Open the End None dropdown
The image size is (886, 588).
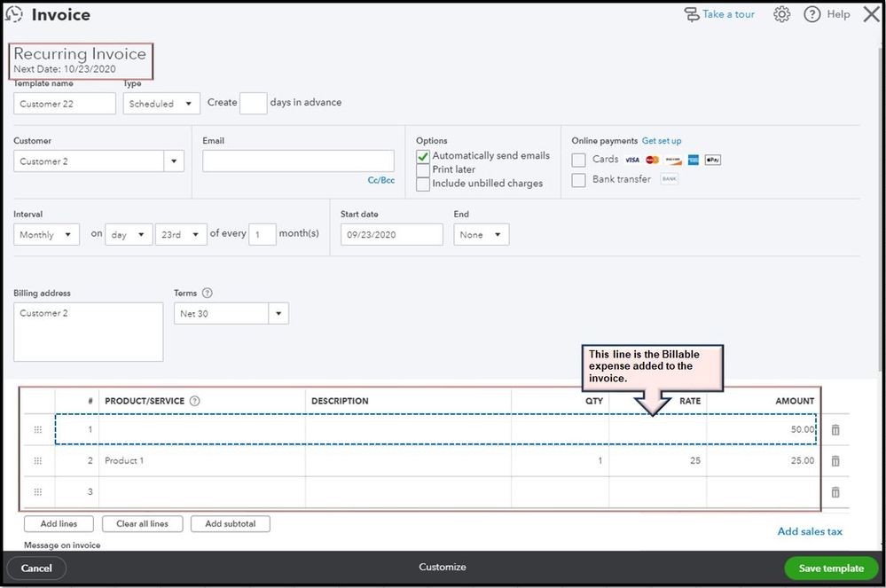[x=482, y=234]
